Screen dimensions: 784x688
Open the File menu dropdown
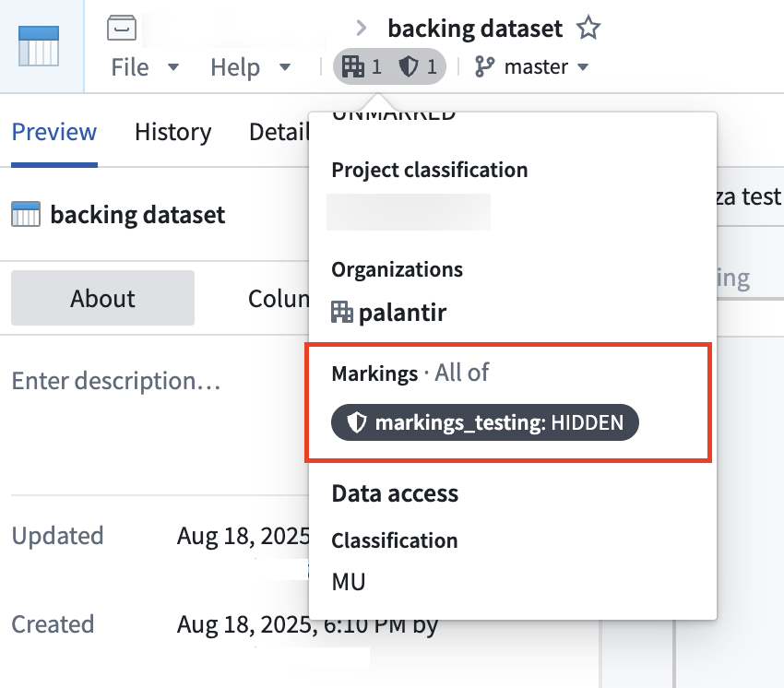point(145,67)
